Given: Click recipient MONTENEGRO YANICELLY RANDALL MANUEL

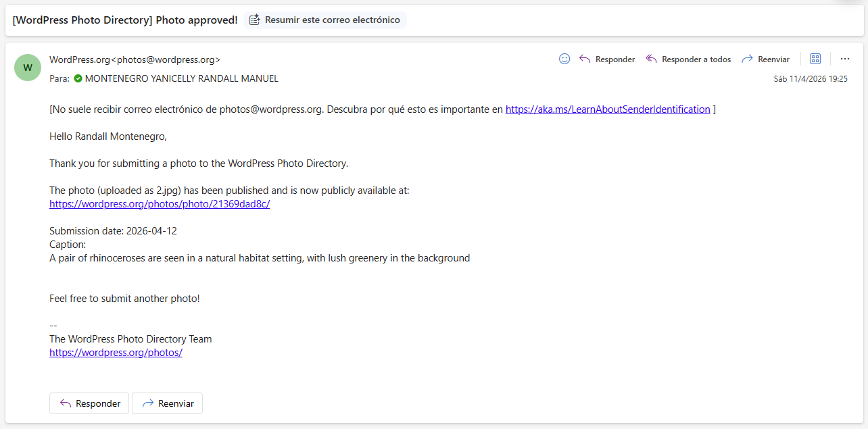Looking at the screenshot, I should pyautogui.click(x=182, y=78).
